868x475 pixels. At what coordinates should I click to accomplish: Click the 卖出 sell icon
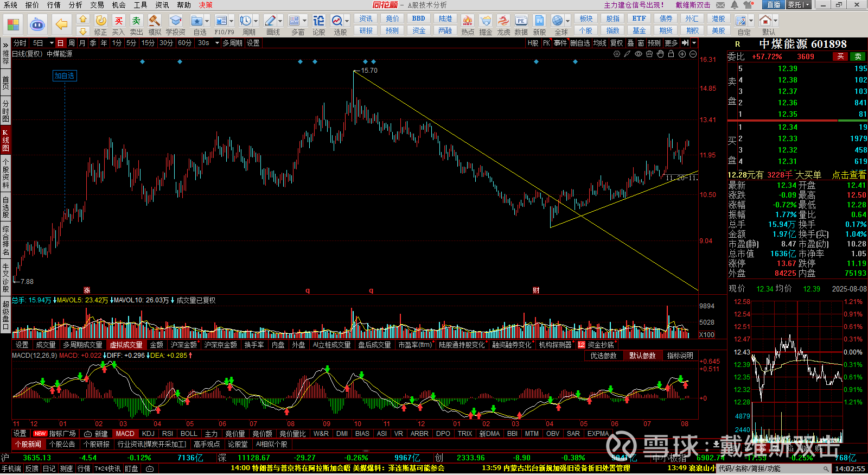(x=136, y=21)
